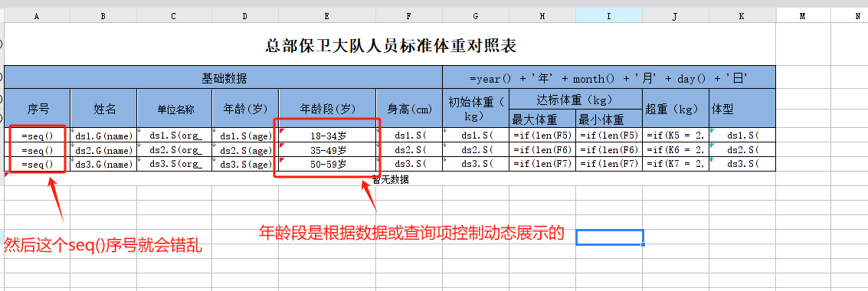868x291 pixels.
Task: Select column header J
Action: tap(676, 16)
